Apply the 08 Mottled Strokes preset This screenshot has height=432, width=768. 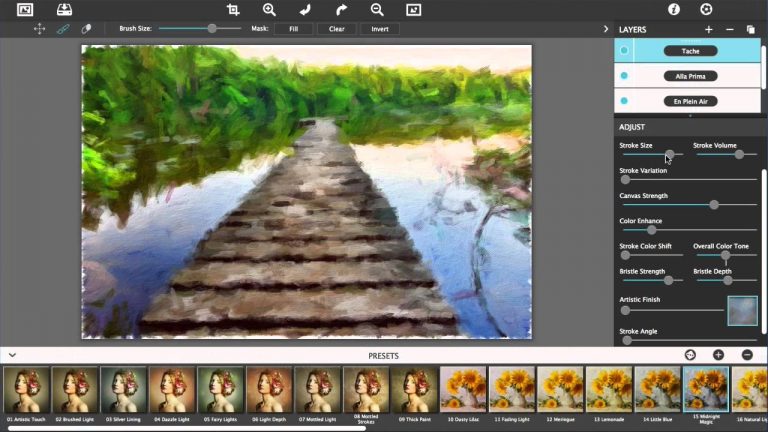366,390
